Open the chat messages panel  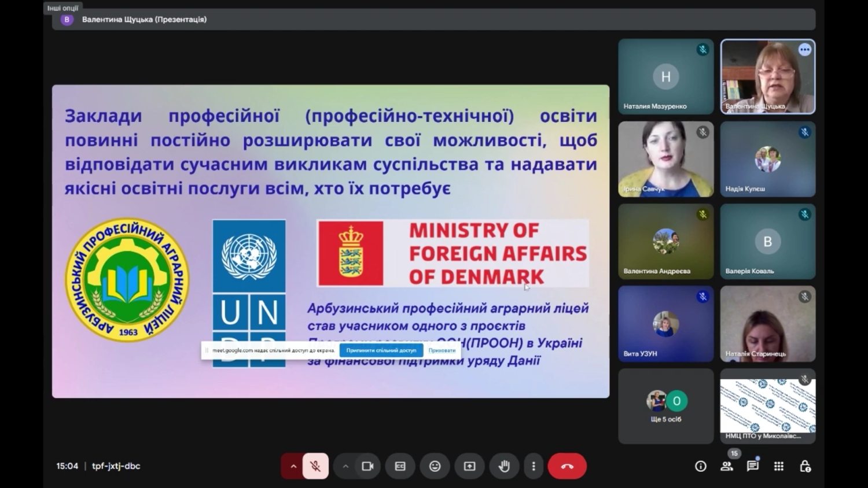(x=753, y=466)
